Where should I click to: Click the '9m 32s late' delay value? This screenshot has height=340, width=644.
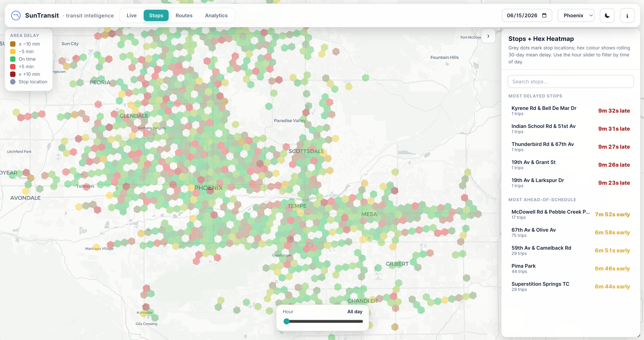click(614, 111)
